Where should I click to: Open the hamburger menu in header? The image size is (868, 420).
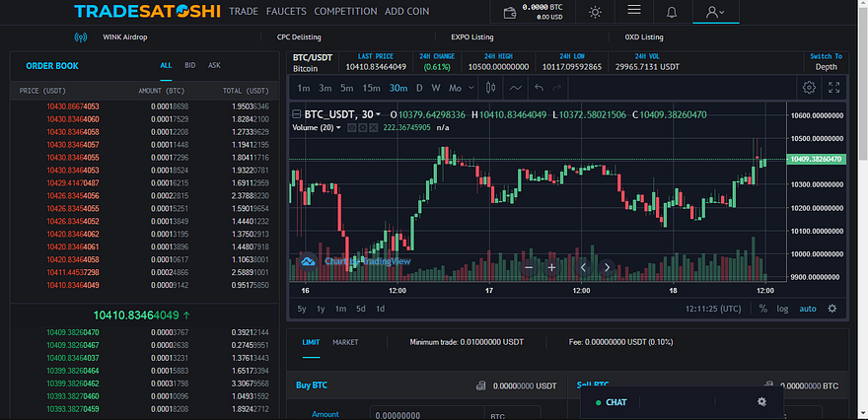point(634,10)
